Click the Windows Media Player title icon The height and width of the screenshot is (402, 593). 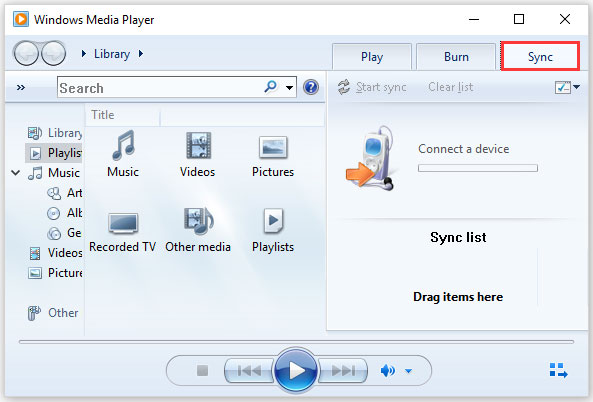[x=20, y=19]
